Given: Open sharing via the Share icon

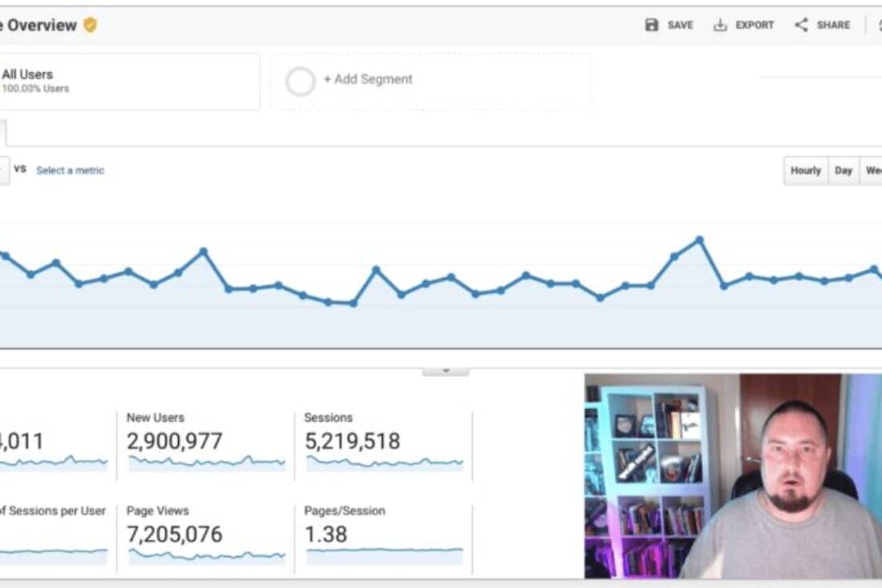Looking at the screenshot, I should pos(800,25).
